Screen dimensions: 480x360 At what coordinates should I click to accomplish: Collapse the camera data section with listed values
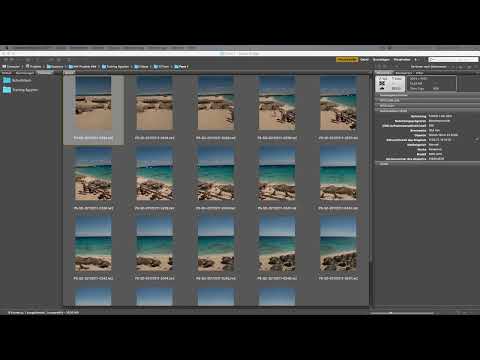tap(428, 111)
